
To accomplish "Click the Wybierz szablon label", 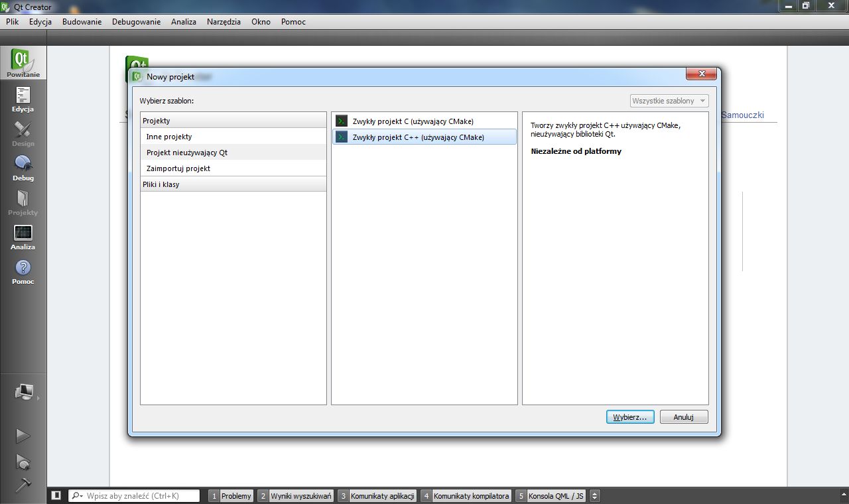I will [x=166, y=101].
